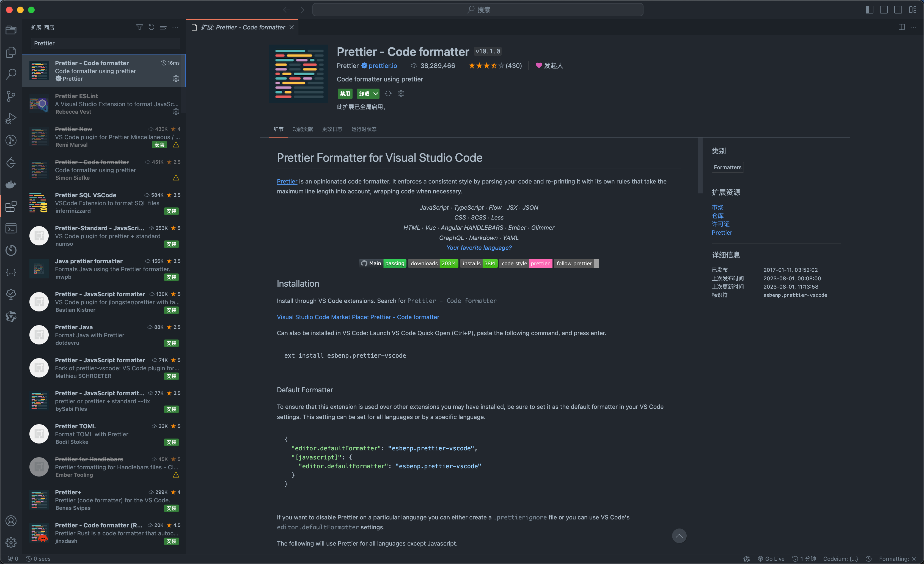
Task: Expand the uninstall button dropdown arrow
Action: [x=375, y=94]
